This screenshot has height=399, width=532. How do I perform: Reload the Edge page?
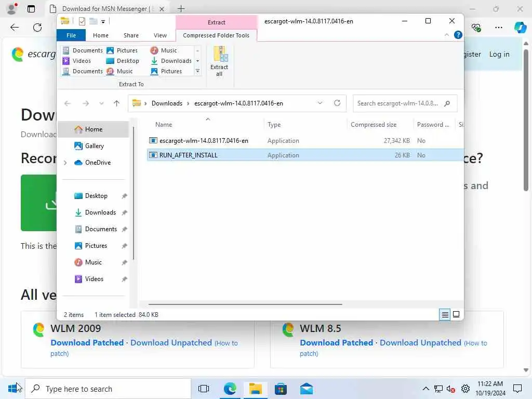[37, 28]
